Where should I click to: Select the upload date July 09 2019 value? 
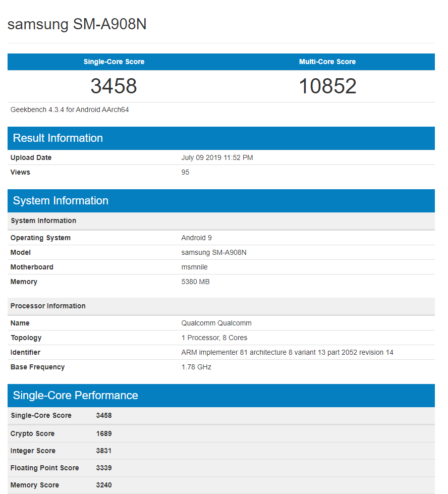[217, 157]
